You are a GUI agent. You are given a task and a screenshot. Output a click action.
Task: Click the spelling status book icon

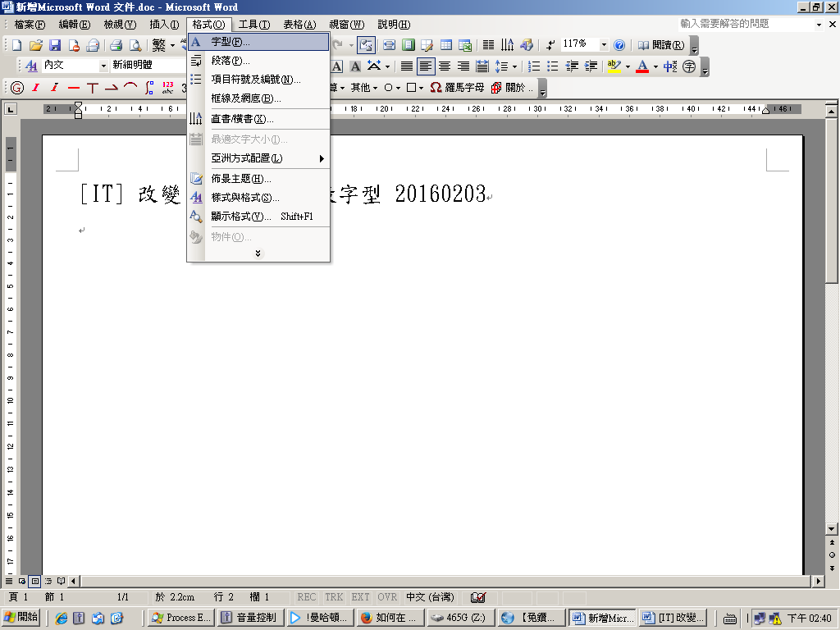(x=478, y=597)
